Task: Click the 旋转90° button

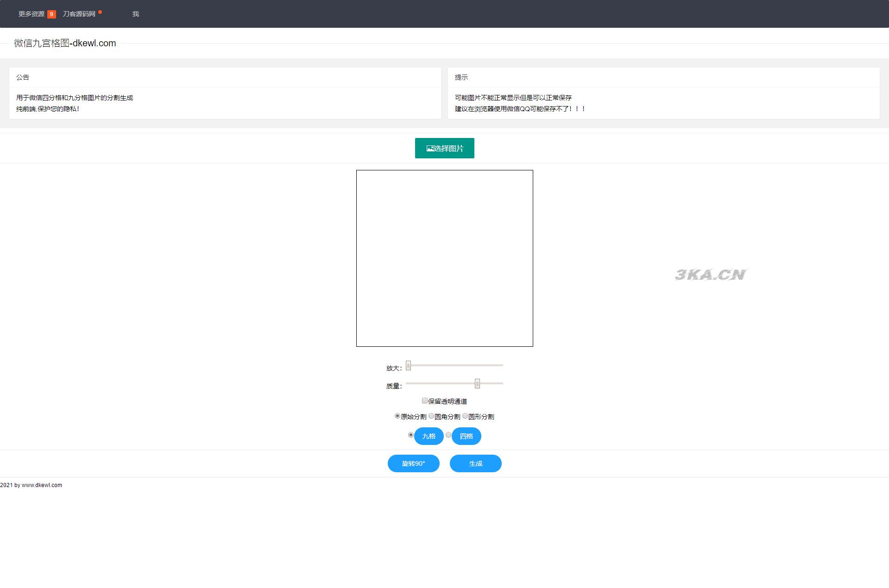Action: (414, 463)
